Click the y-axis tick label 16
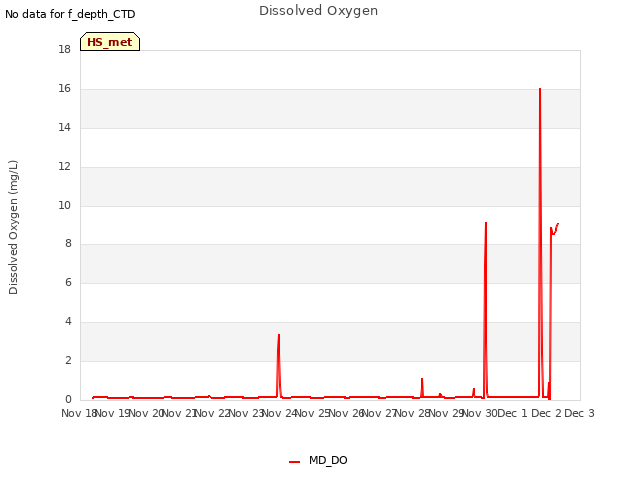 64,88
